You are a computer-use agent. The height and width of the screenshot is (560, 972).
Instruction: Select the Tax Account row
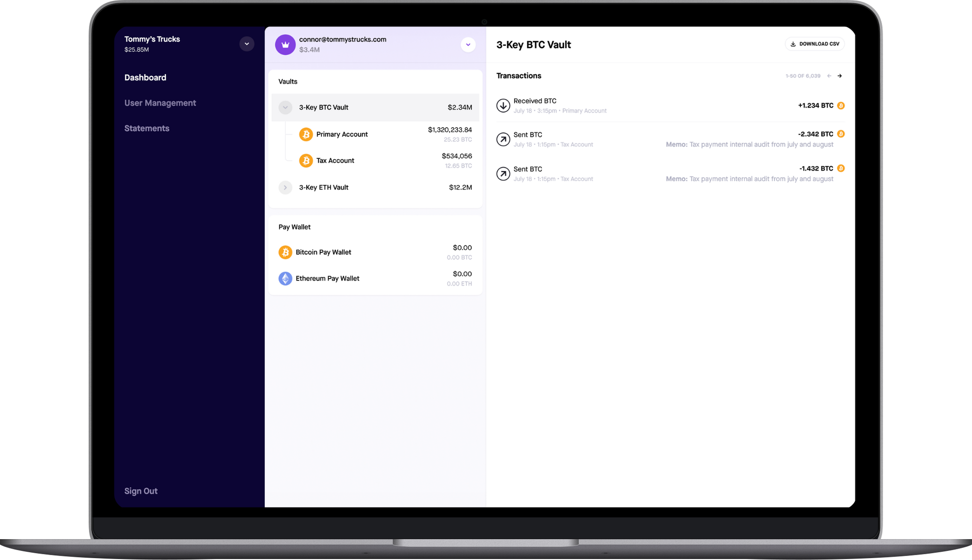(335, 160)
